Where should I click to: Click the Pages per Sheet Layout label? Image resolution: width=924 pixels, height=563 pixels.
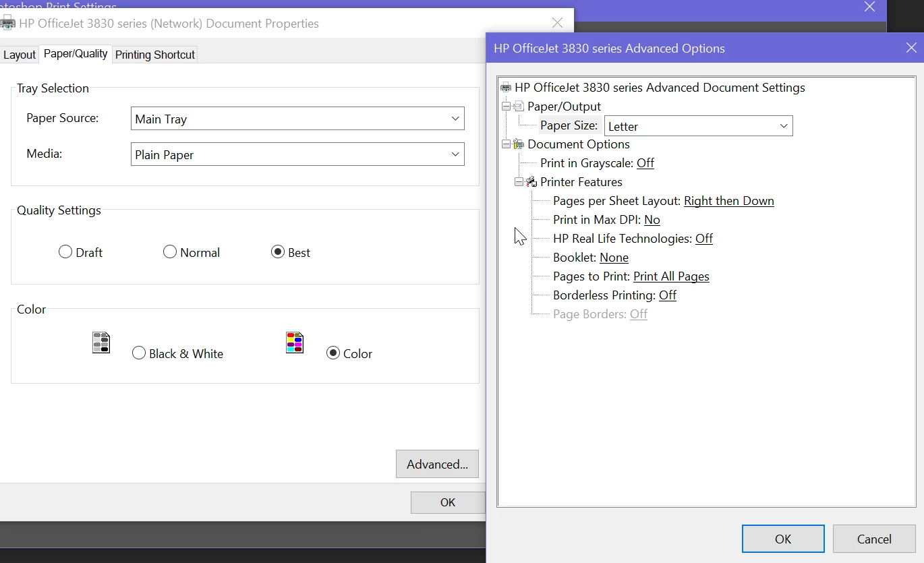[617, 201]
